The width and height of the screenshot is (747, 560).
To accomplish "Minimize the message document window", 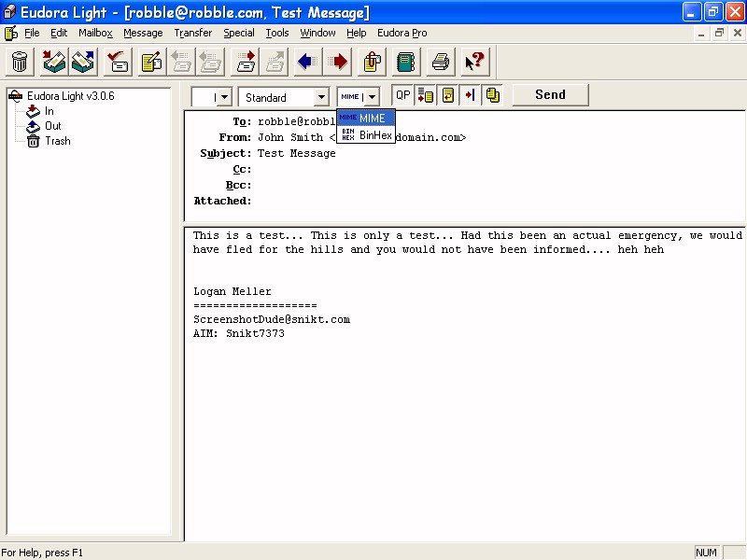I will [701, 34].
